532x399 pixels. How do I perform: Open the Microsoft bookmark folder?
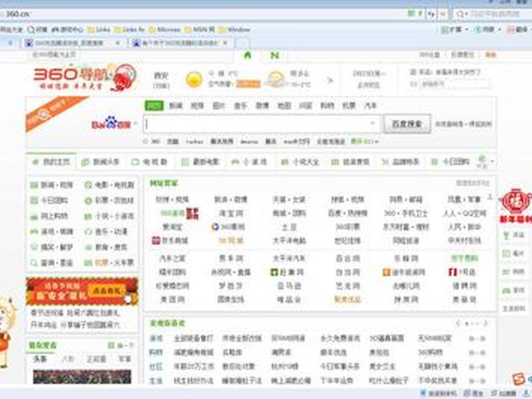[164, 30]
